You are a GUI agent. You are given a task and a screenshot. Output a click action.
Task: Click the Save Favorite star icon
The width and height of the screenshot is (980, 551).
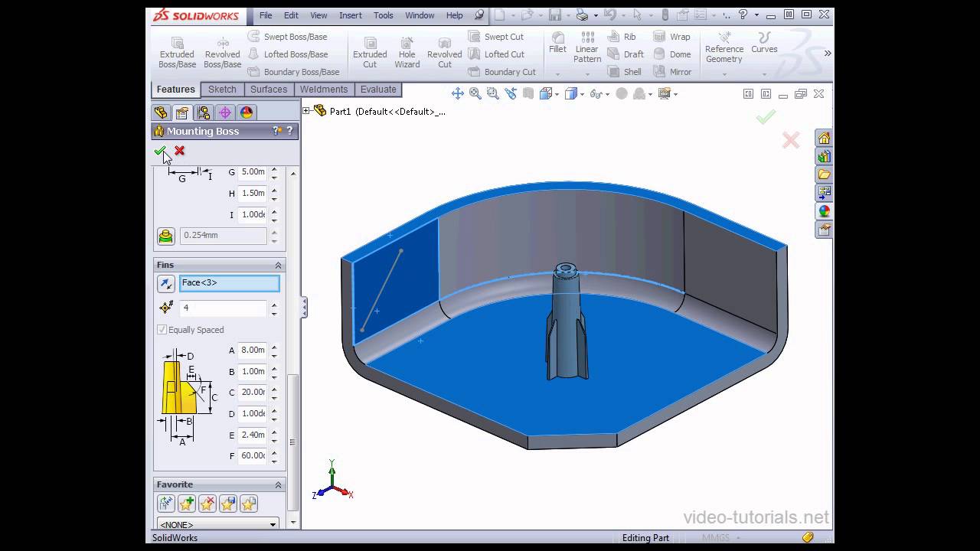pos(227,504)
